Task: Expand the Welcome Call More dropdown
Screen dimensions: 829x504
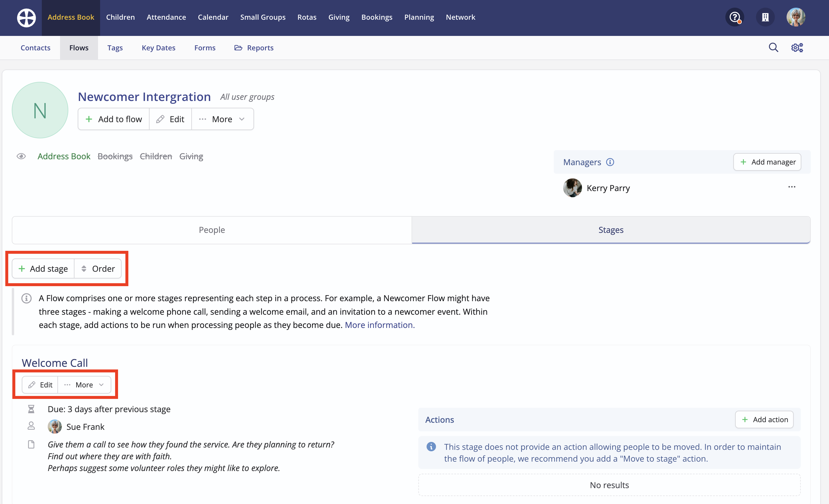Action: point(84,384)
